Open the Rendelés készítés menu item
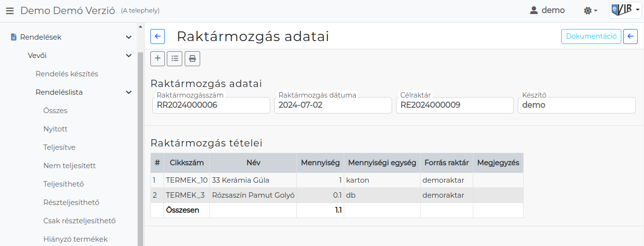The height and width of the screenshot is (246, 644). [x=67, y=74]
